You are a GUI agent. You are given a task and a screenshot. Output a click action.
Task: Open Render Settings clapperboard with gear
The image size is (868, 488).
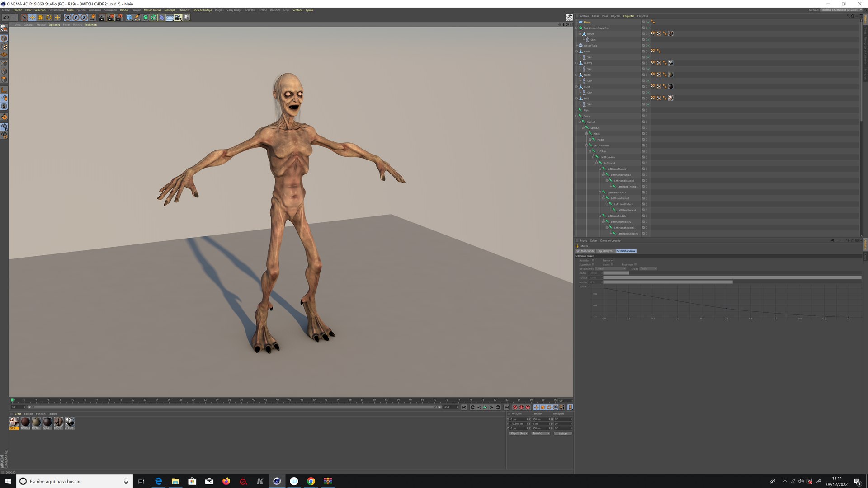coord(119,18)
